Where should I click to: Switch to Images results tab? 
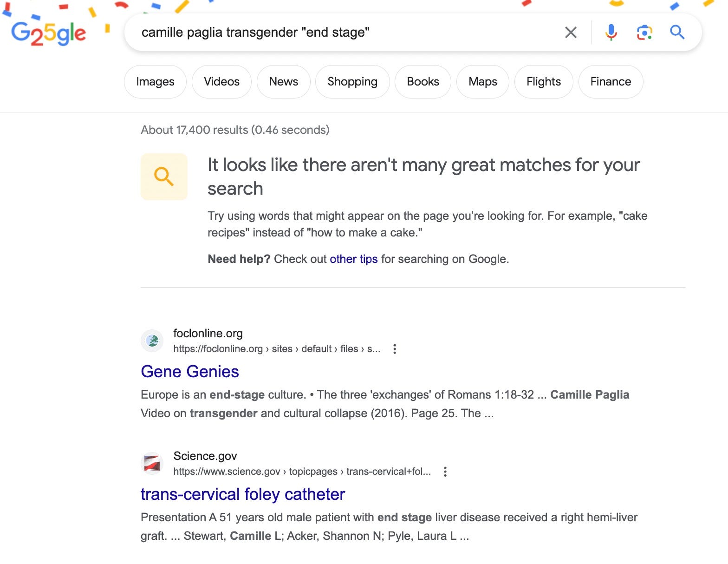155,82
